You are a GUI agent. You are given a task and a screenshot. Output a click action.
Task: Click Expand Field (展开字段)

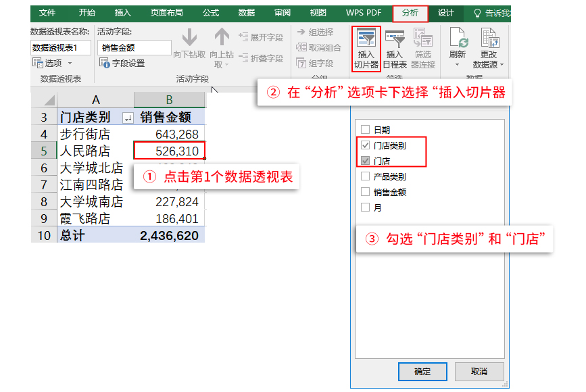tap(262, 37)
